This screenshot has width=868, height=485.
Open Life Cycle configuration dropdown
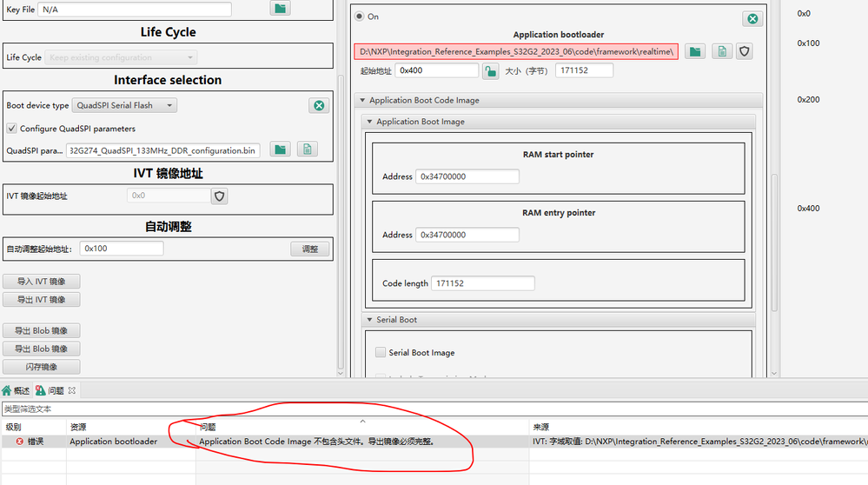pyautogui.click(x=121, y=57)
